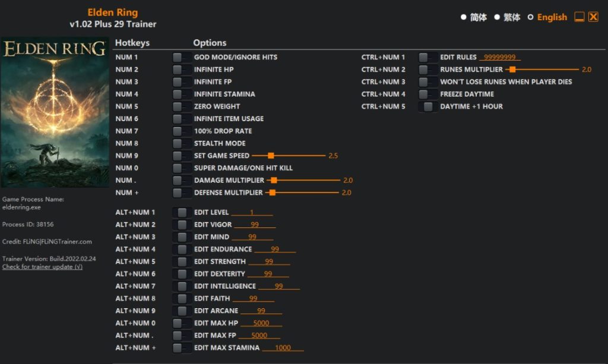Toggle Edit Arcane switch

[x=182, y=311]
